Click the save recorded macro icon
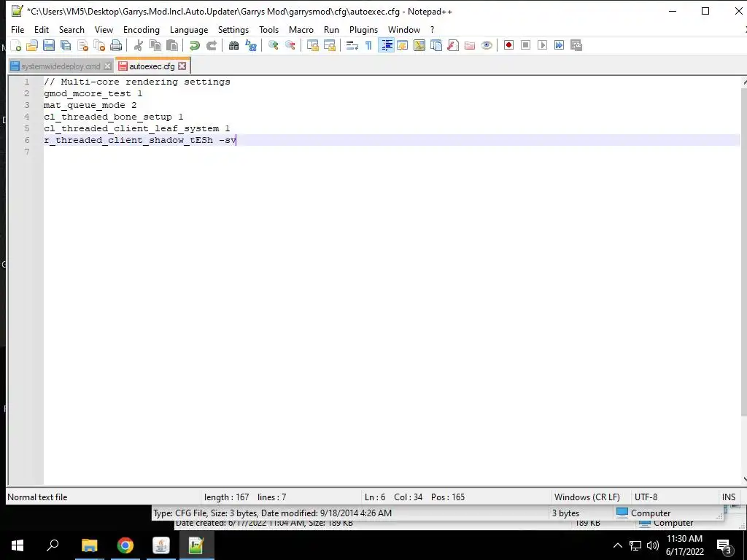Screen dimensions: 747x560 pyautogui.click(x=576, y=45)
